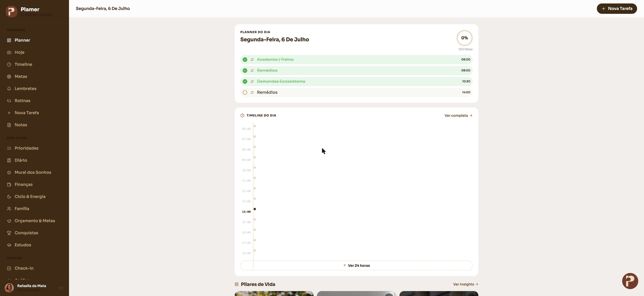Click the Hoje camera icon
The height and width of the screenshot is (296, 644).
pos(9,52)
